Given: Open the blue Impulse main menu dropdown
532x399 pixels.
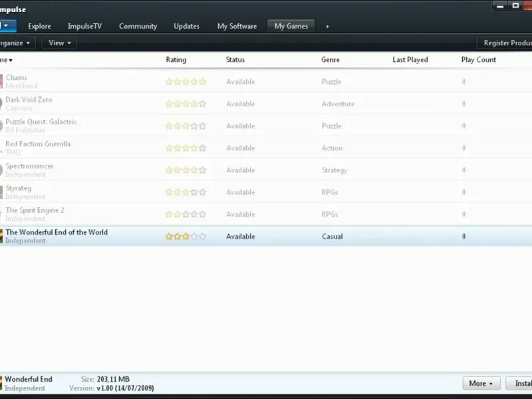Looking at the screenshot, I should (7, 26).
